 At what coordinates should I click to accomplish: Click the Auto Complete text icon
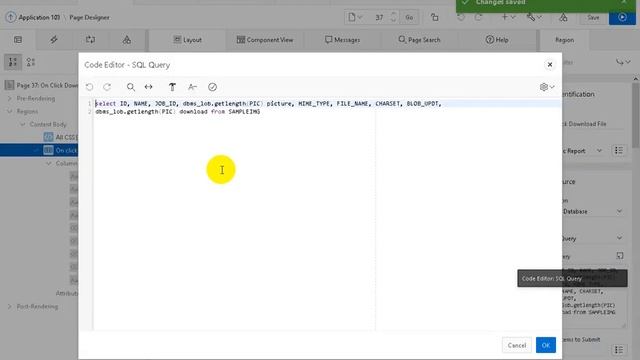172,87
